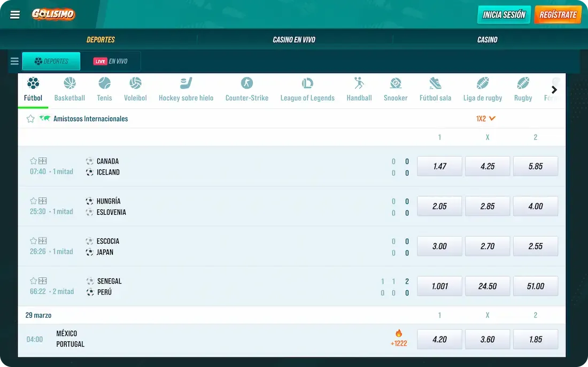Viewport: 588px width, 367px height.
Task: Bet on Portugal win at 1.85
Action: [x=536, y=339]
